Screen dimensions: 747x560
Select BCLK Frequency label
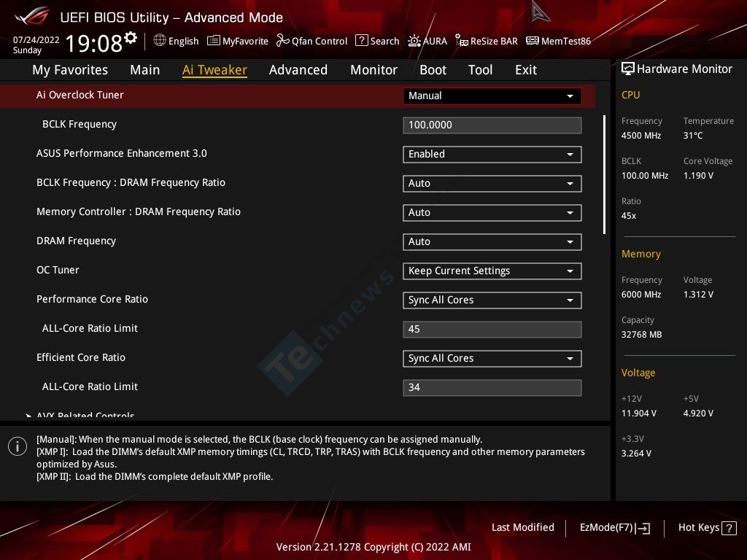coord(79,124)
